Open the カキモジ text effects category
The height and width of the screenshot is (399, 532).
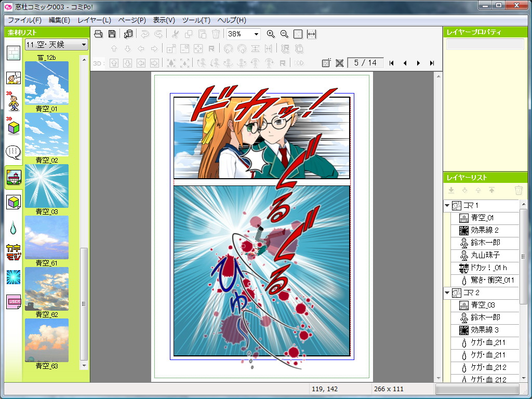pyautogui.click(x=13, y=252)
